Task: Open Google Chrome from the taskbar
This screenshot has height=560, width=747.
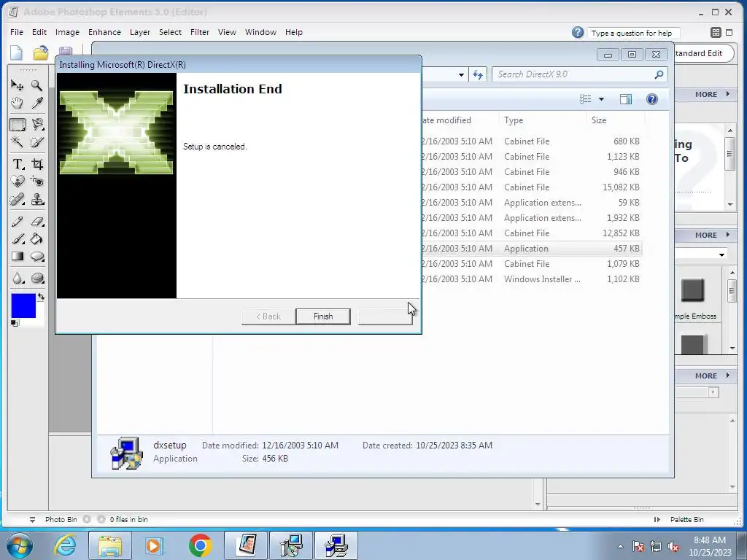Action: point(200,545)
